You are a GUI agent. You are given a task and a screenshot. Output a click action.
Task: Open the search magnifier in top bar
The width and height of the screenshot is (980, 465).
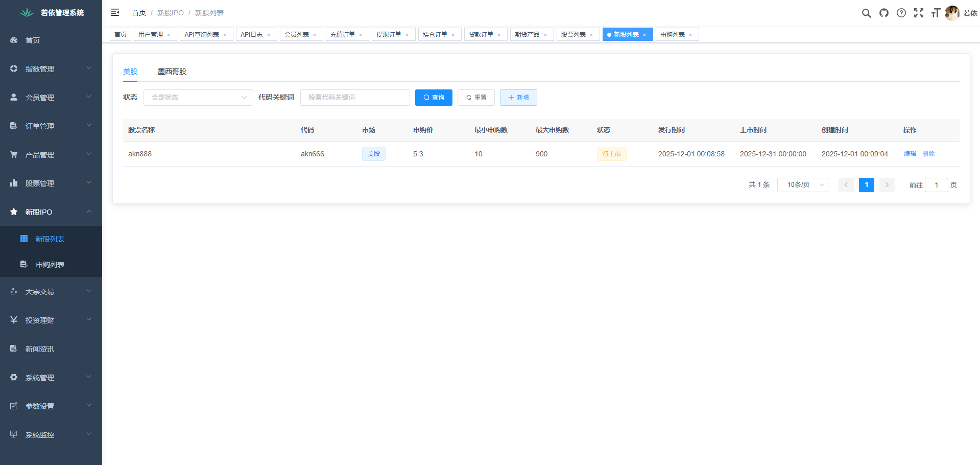pos(866,13)
